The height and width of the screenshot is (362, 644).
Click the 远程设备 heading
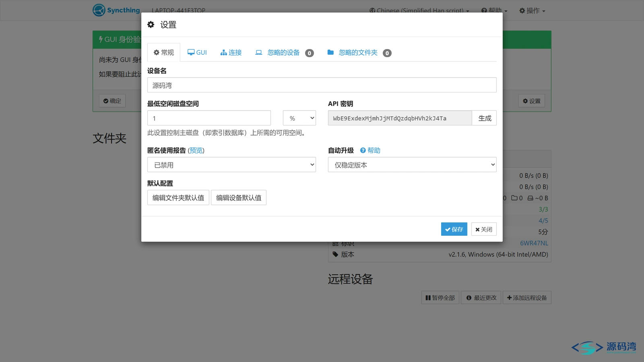(x=351, y=279)
